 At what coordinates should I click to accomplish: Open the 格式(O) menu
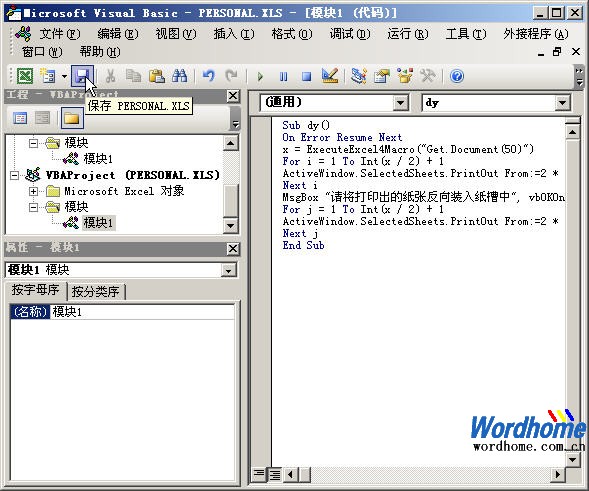coord(292,34)
